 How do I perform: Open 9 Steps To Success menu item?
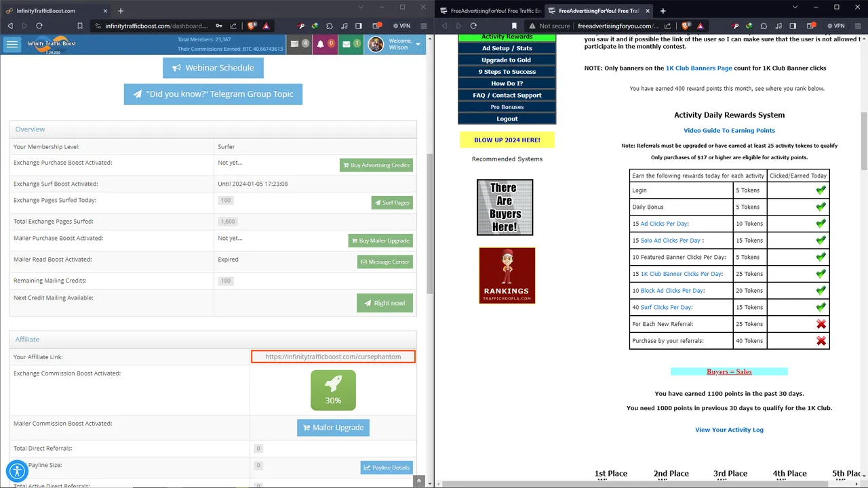[x=507, y=72]
